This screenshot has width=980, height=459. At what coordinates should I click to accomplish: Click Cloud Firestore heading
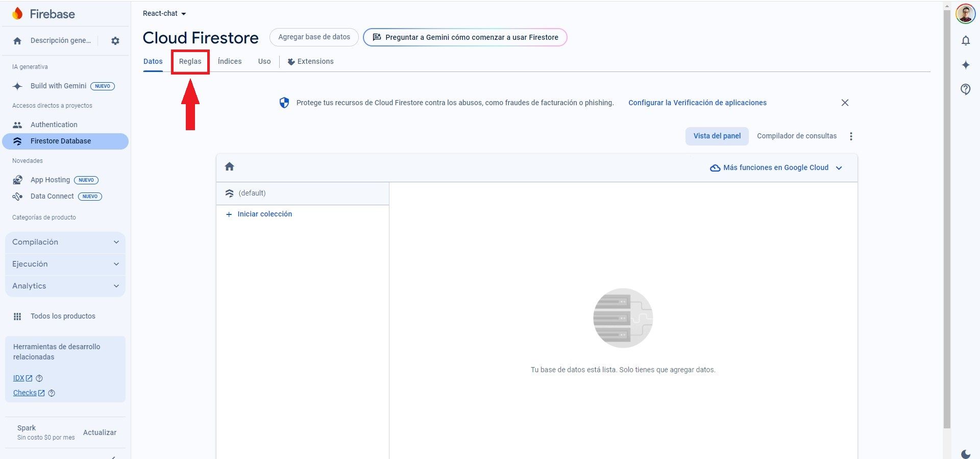201,38
